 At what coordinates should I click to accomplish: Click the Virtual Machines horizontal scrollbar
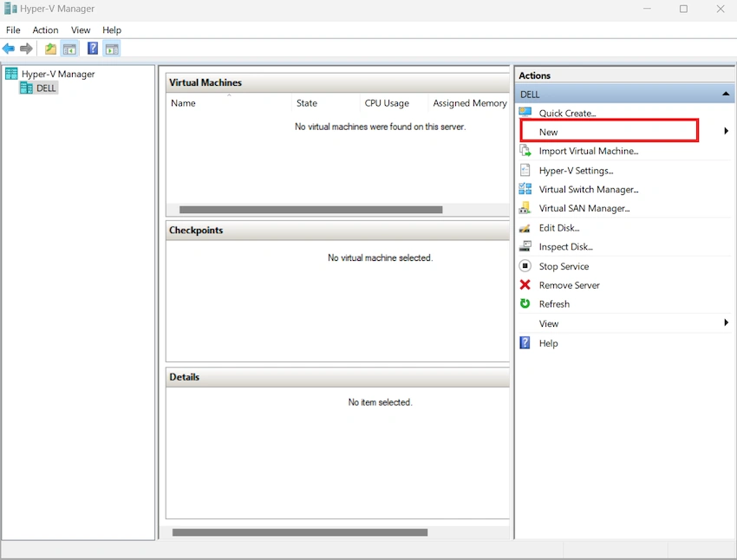tap(310, 210)
